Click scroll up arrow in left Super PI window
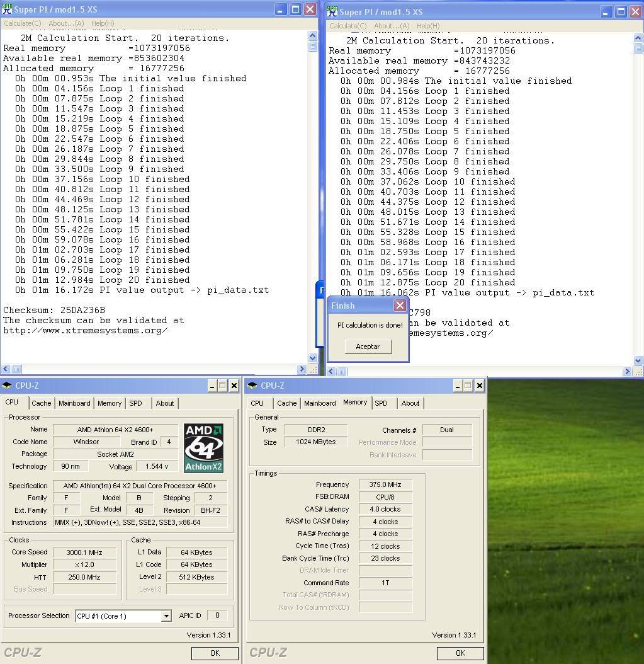Image resolution: width=644 pixels, height=664 pixels. point(313,35)
